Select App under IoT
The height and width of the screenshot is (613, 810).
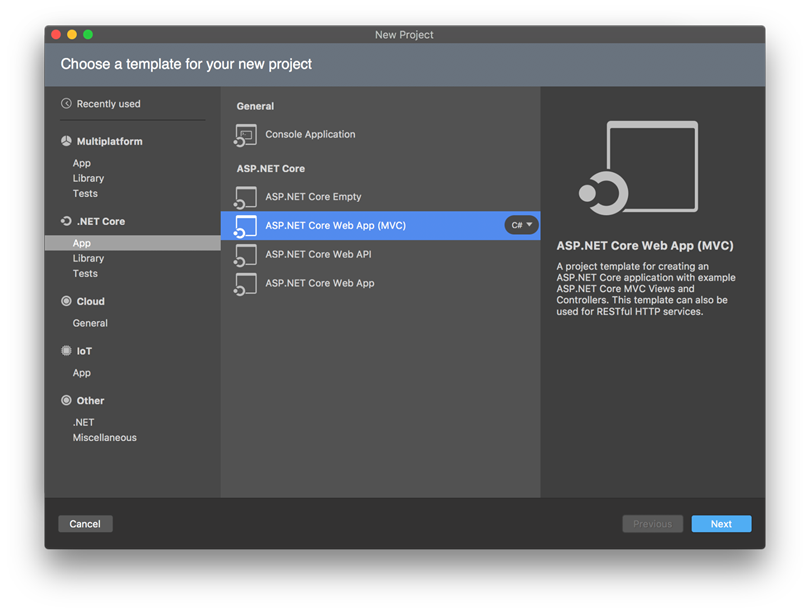click(82, 373)
